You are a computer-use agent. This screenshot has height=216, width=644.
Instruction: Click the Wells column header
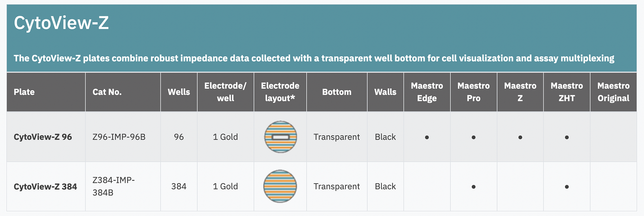[x=179, y=92]
